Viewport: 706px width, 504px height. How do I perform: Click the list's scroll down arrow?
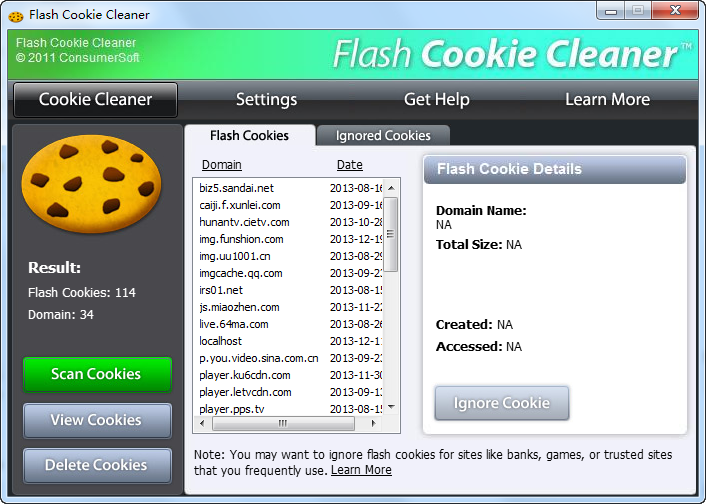pyautogui.click(x=391, y=407)
